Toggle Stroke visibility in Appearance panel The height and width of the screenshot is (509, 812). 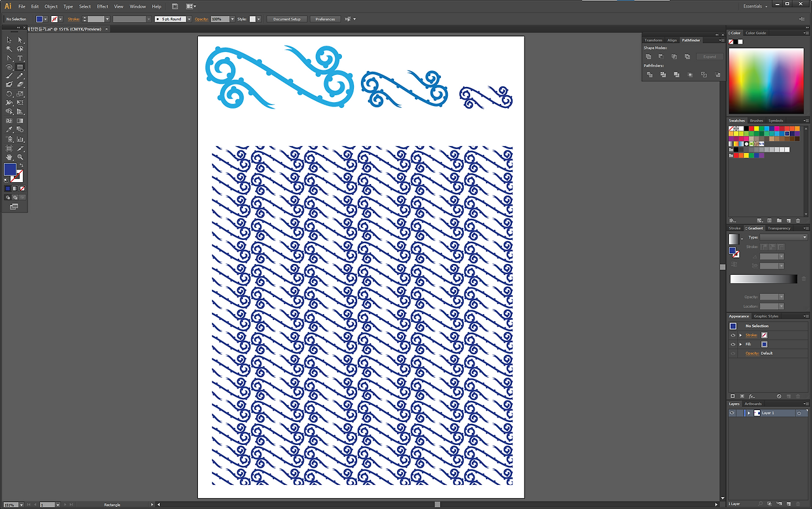click(x=733, y=335)
